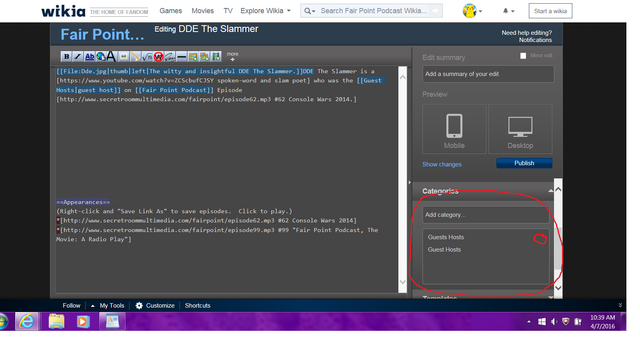640x360 pixels.
Task: Insert a level 2 headline (large A)
Action: (x=111, y=57)
